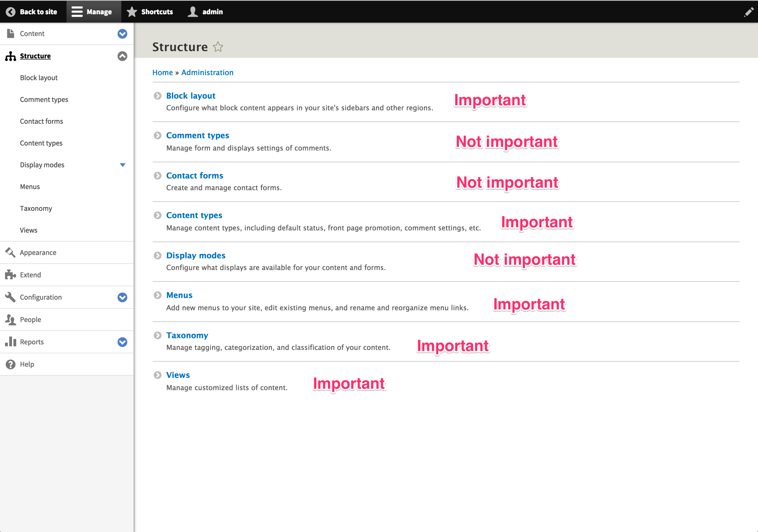Screen dimensions: 758x532
Task: Open Extend in the sidebar menu
Action: pyautogui.click(x=30, y=275)
